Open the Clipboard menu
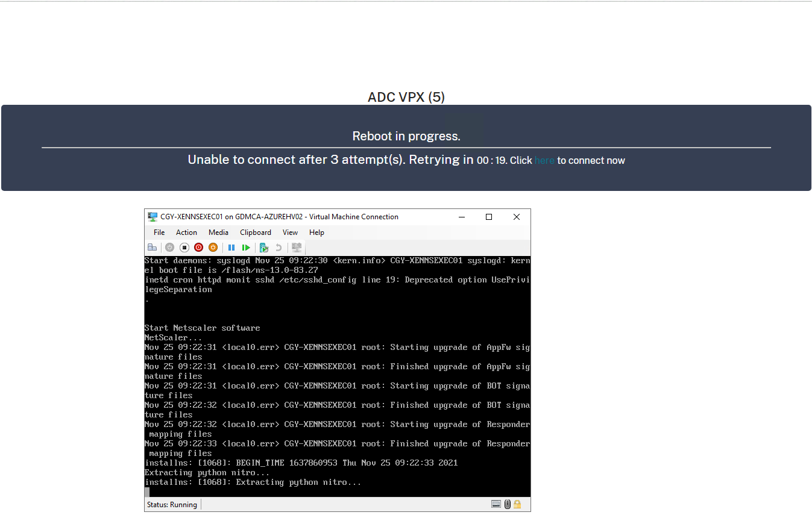This screenshot has height=515, width=812. click(256, 233)
